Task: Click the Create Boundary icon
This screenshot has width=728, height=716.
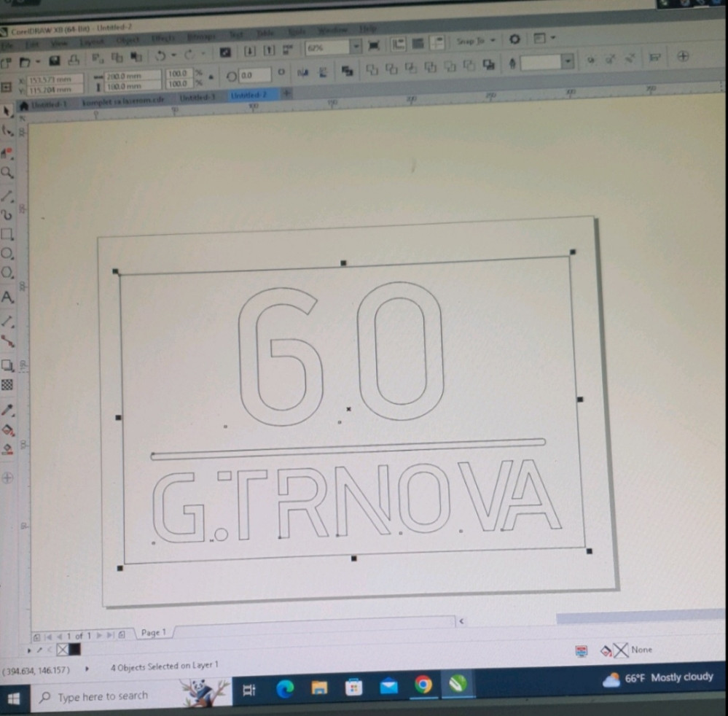Action: (488, 65)
